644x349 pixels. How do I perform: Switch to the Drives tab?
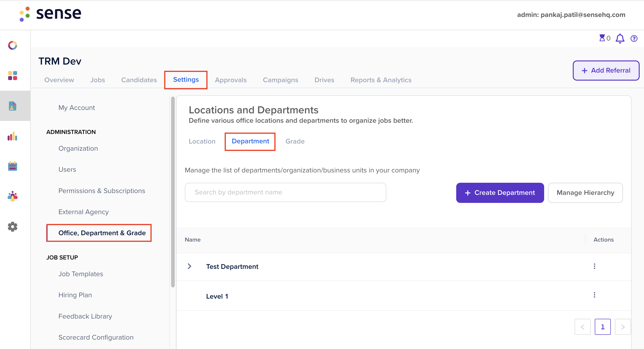coord(324,80)
